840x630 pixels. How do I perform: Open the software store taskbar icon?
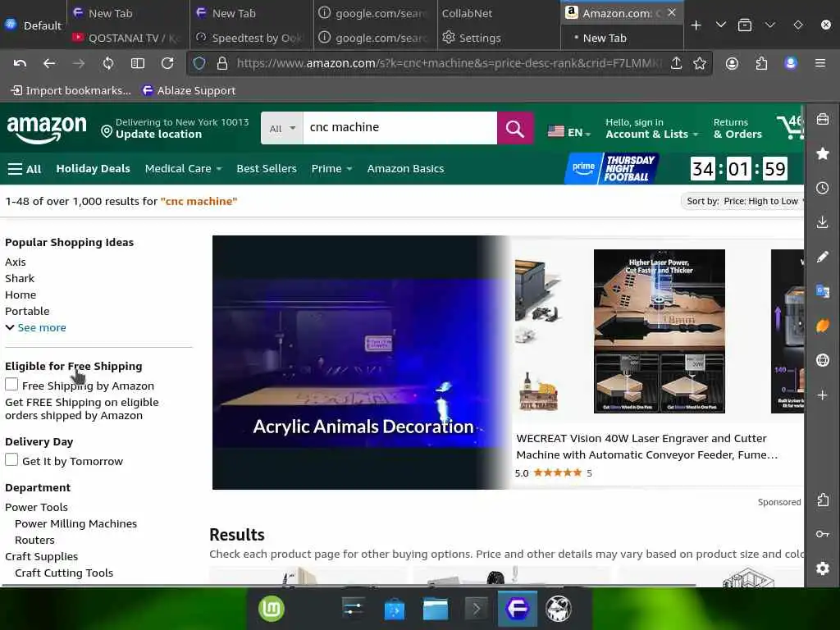[395, 609]
